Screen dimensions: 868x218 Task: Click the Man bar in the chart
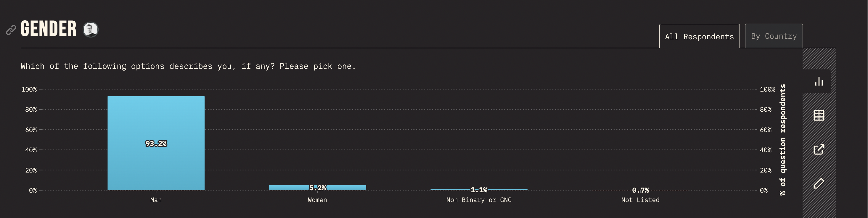156,143
